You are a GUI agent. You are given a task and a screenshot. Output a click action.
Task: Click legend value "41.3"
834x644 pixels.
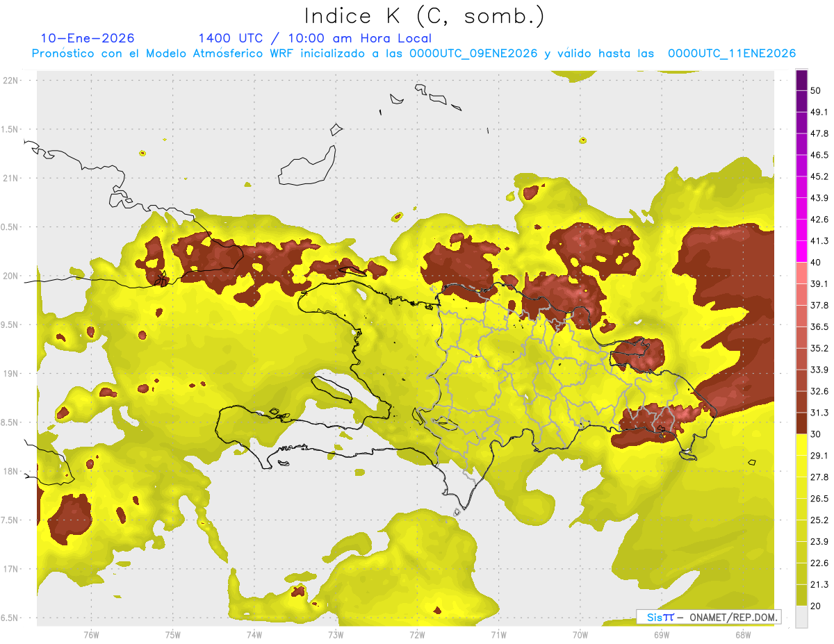click(x=819, y=241)
